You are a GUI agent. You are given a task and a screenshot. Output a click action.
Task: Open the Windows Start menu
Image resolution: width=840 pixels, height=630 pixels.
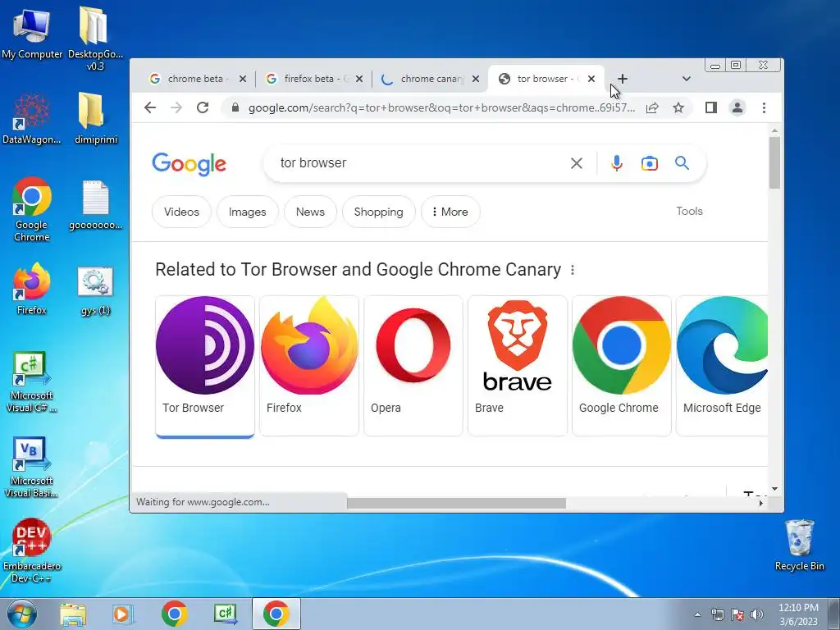click(22, 614)
